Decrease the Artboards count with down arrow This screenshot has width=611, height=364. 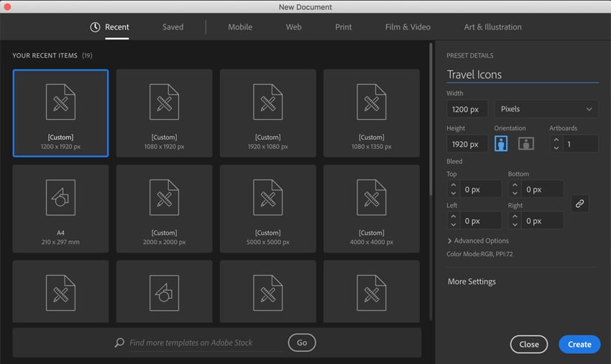556,148
